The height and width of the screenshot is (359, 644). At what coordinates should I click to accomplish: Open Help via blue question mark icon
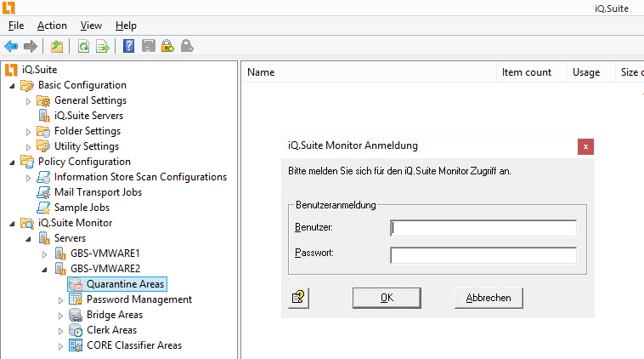(x=129, y=46)
